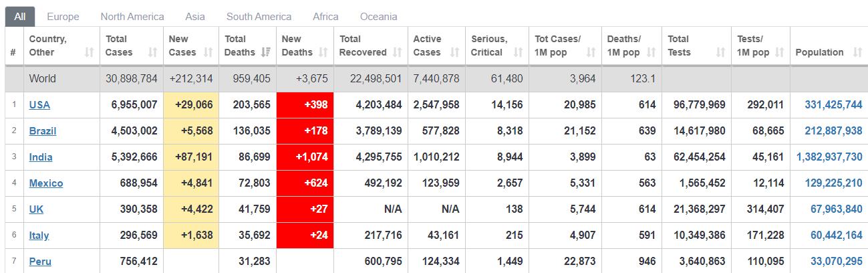The image size is (868, 273).
Task: Click sort arrows on New Deaths column
Action: (x=324, y=52)
